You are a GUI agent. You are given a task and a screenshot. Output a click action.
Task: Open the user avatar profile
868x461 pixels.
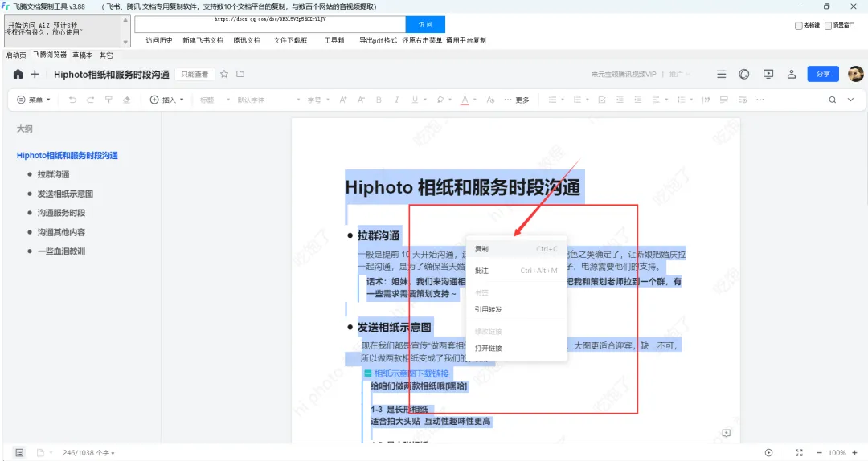[856, 74]
